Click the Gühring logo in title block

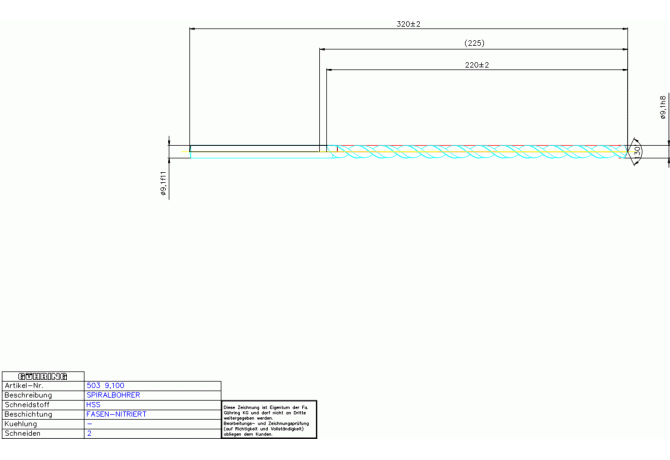(43, 376)
